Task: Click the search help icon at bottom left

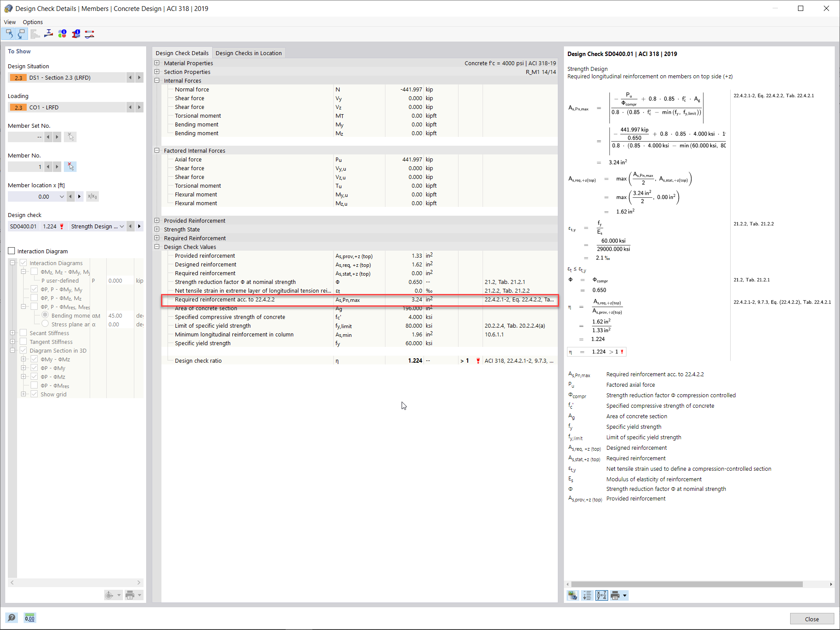Action: click(x=11, y=618)
